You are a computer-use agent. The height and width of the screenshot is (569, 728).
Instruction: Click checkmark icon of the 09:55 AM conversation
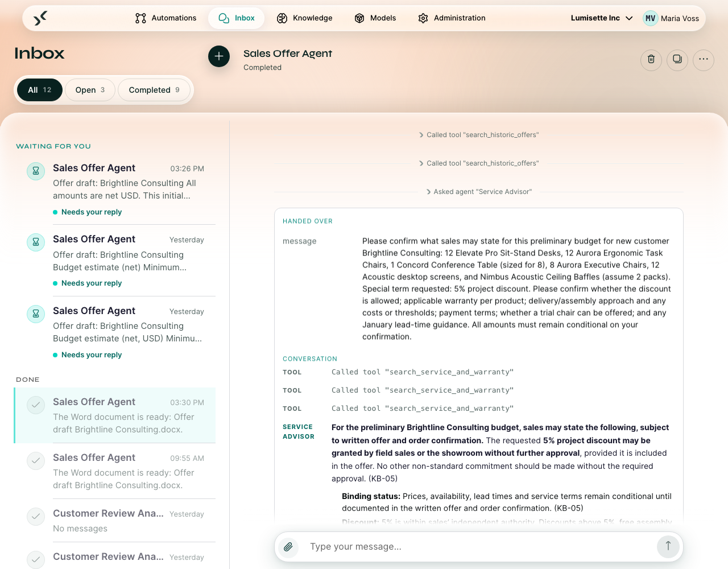36,460
